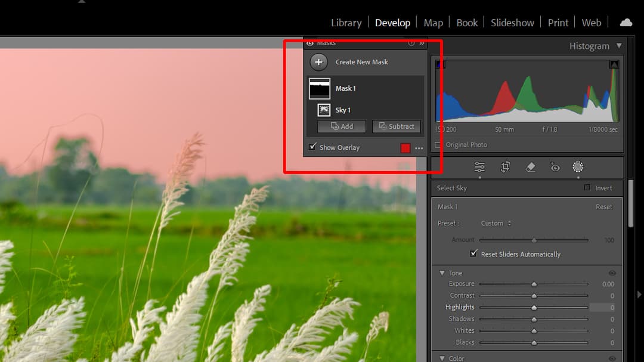Collapse Masks panel with double arrow
This screenshot has height=362, width=644.
pyautogui.click(x=422, y=43)
